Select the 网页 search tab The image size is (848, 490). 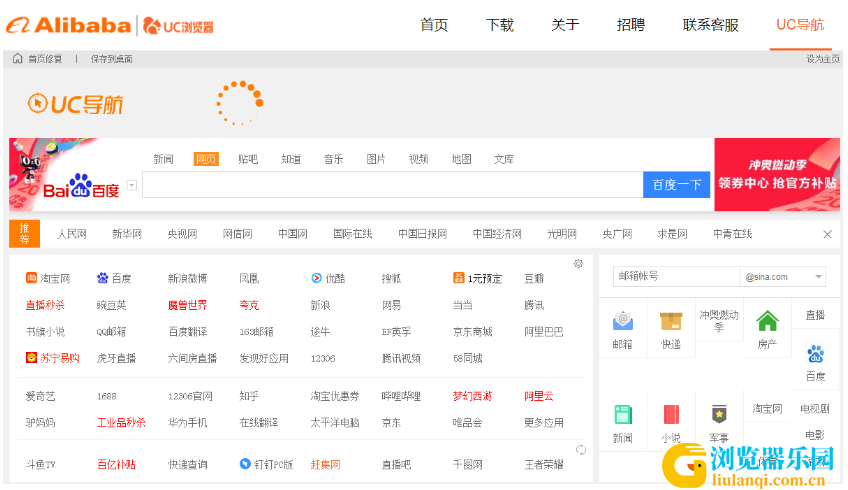click(x=206, y=159)
